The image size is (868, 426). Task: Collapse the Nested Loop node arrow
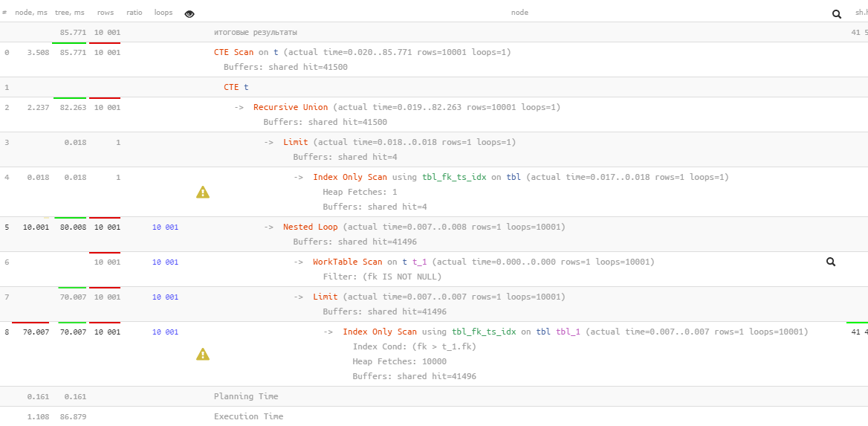(269, 227)
